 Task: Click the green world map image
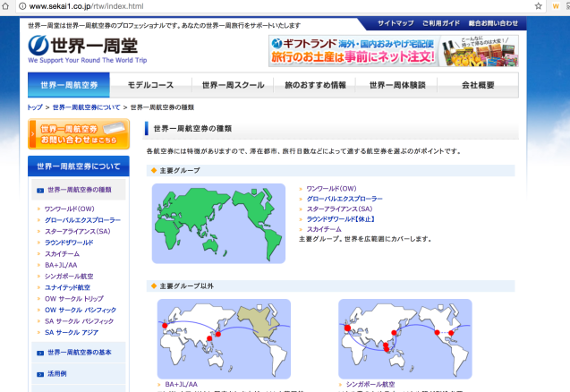click(218, 223)
